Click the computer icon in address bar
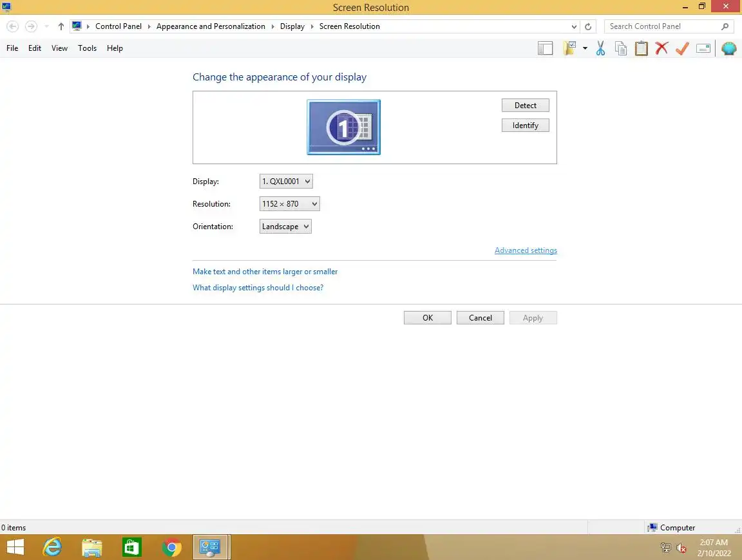This screenshot has width=742, height=560. click(x=77, y=26)
